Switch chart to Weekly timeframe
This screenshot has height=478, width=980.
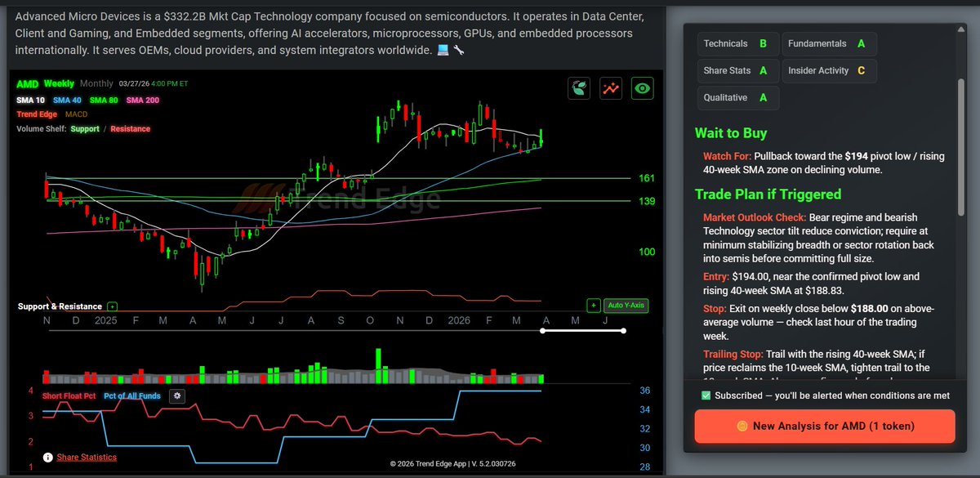(x=59, y=83)
